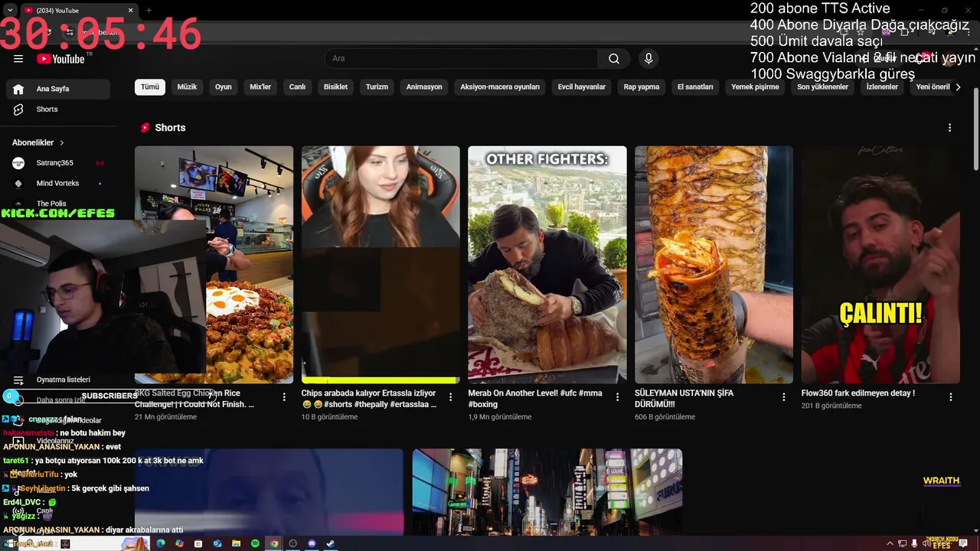Click title 'Flow360 fark edilmeyen detay !'
This screenshot has height=551, width=980.
(858, 393)
